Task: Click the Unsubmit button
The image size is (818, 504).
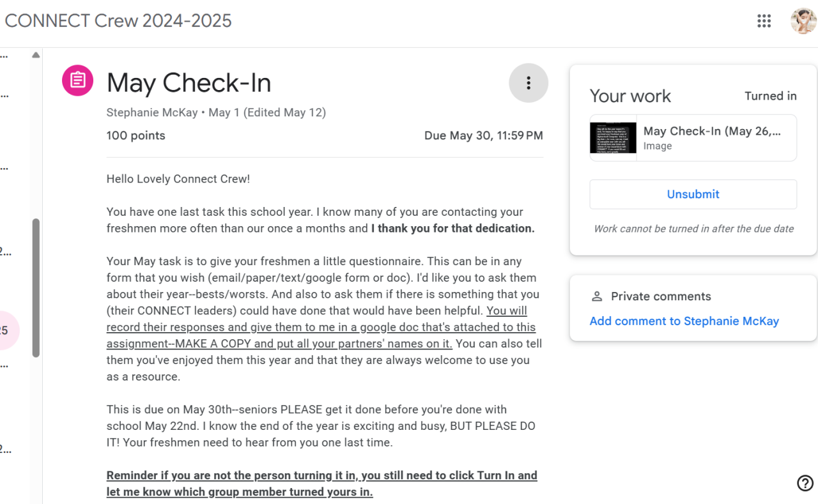Action: pos(693,194)
